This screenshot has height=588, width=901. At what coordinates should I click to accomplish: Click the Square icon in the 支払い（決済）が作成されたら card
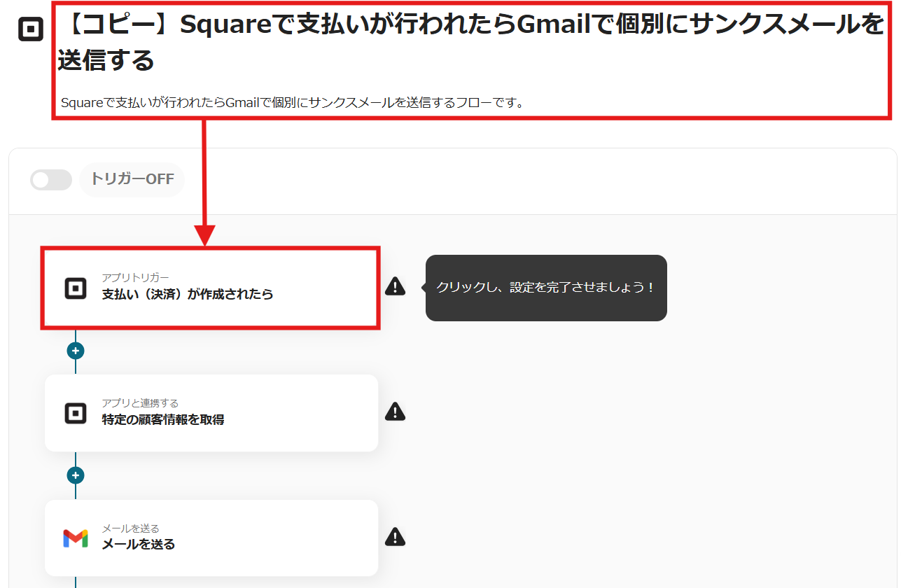tap(76, 288)
